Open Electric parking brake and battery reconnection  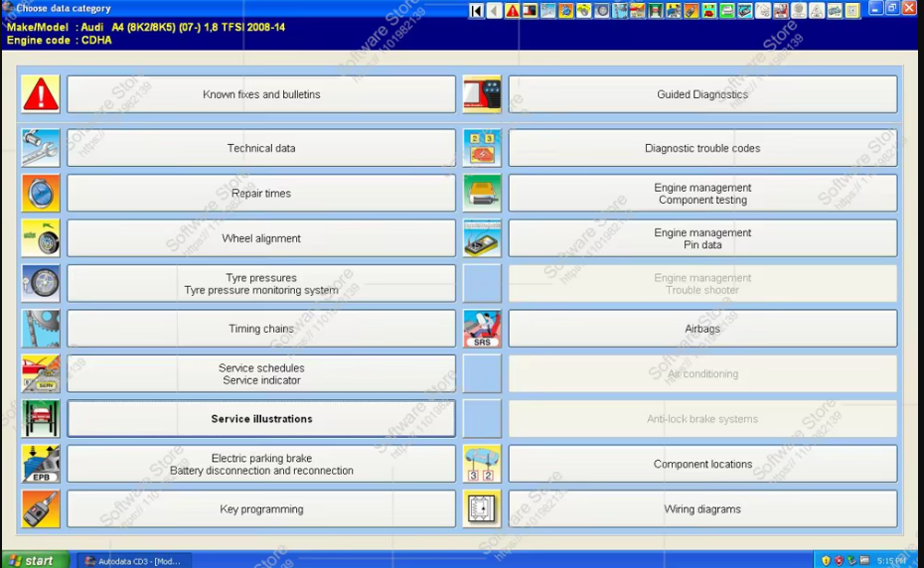pos(261,464)
